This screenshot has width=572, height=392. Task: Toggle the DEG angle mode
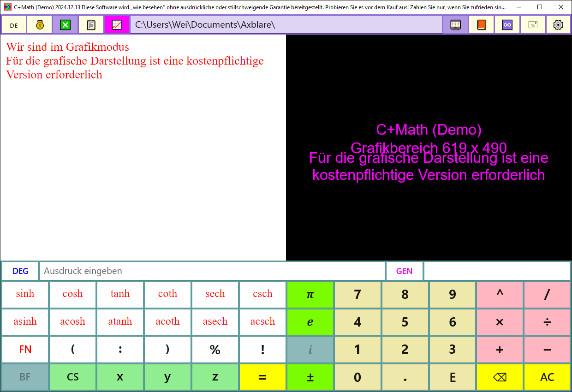pyautogui.click(x=20, y=271)
